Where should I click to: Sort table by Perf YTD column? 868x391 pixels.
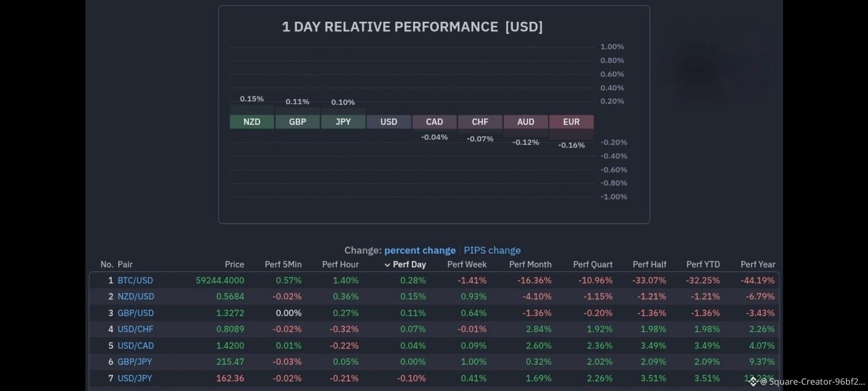point(703,265)
